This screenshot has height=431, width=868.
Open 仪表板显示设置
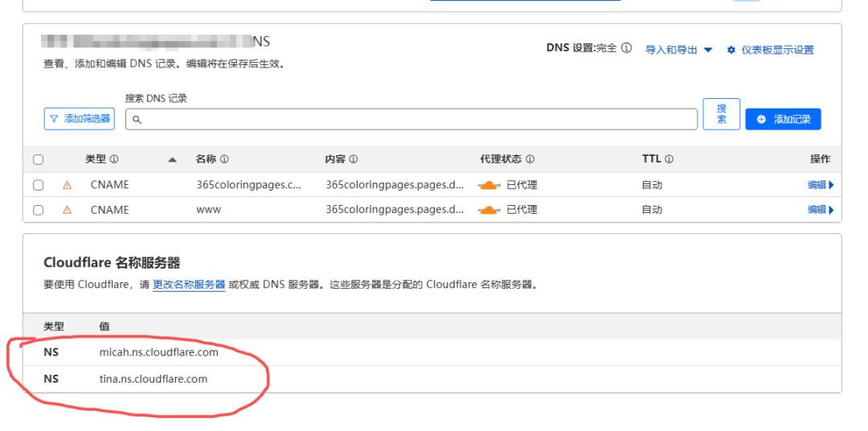pos(770,50)
